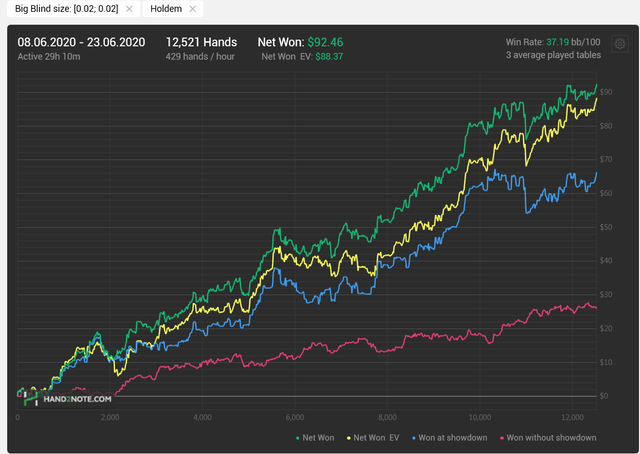Click the 10,000 x-axis label
The width and height of the screenshot is (640, 454).
480,417
